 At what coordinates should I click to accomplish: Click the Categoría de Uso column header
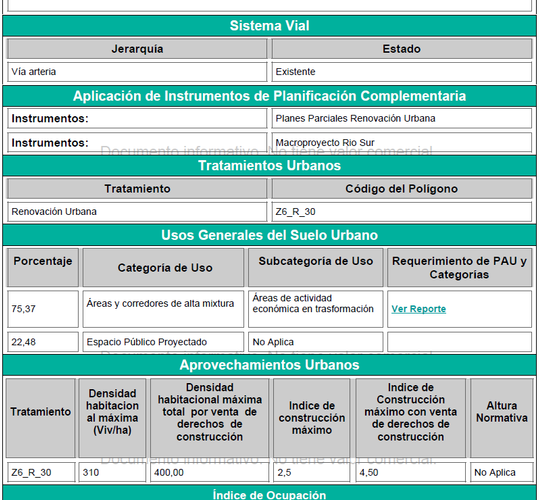coord(163,268)
